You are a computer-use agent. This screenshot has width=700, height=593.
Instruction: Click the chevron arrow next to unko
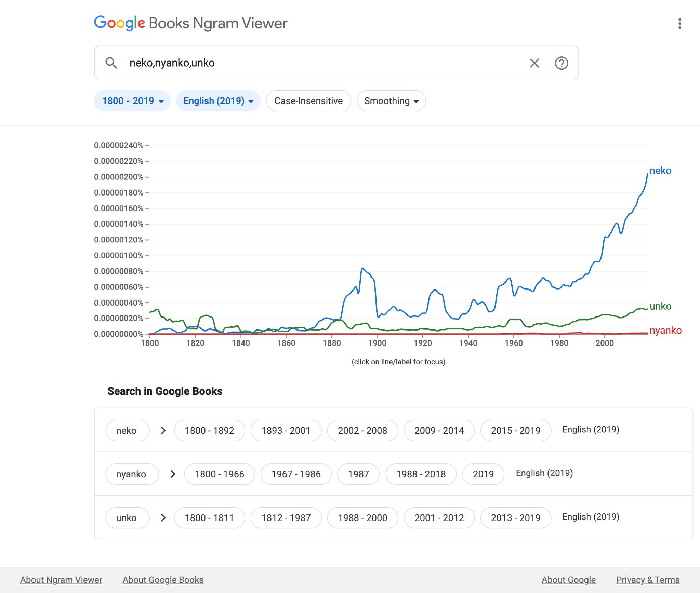[x=163, y=518]
